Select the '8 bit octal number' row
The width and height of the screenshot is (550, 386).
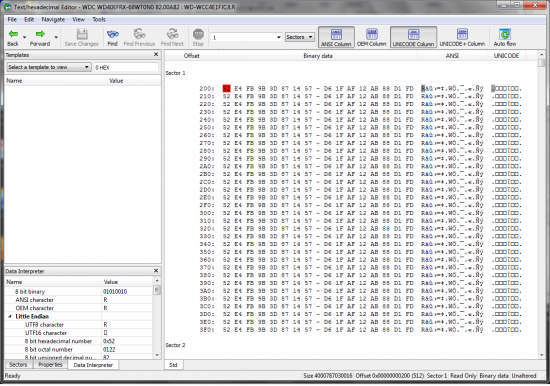(79, 350)
